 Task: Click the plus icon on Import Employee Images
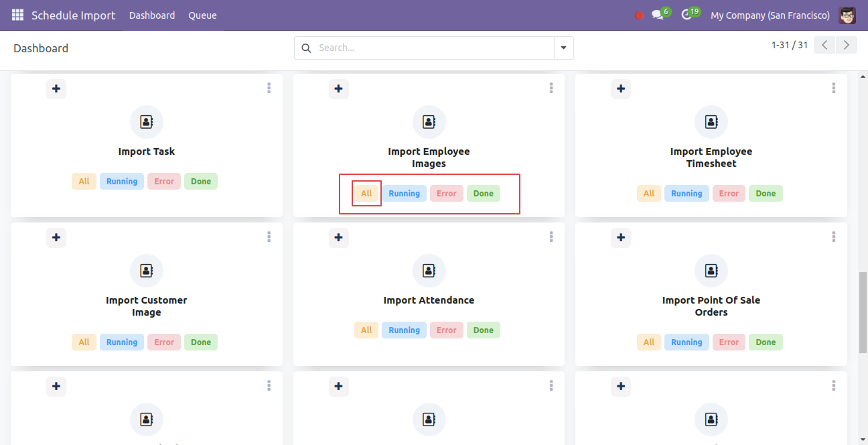click(x=339, y=88)
